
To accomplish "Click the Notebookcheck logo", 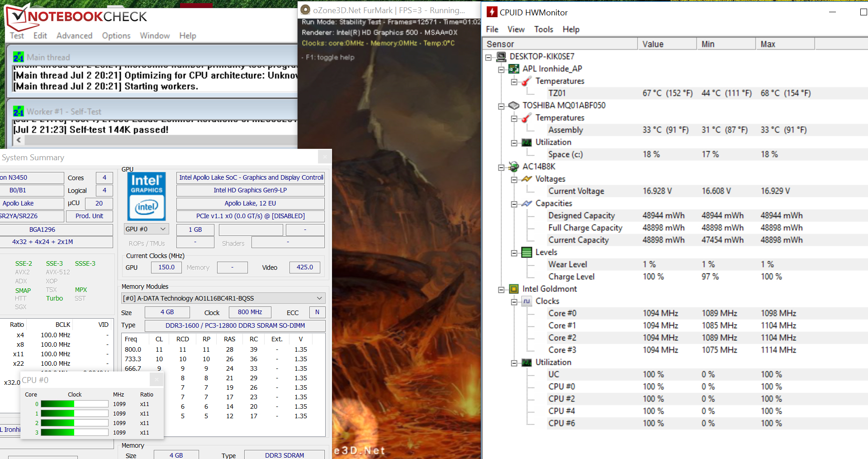I will click(x=76, y=16).
